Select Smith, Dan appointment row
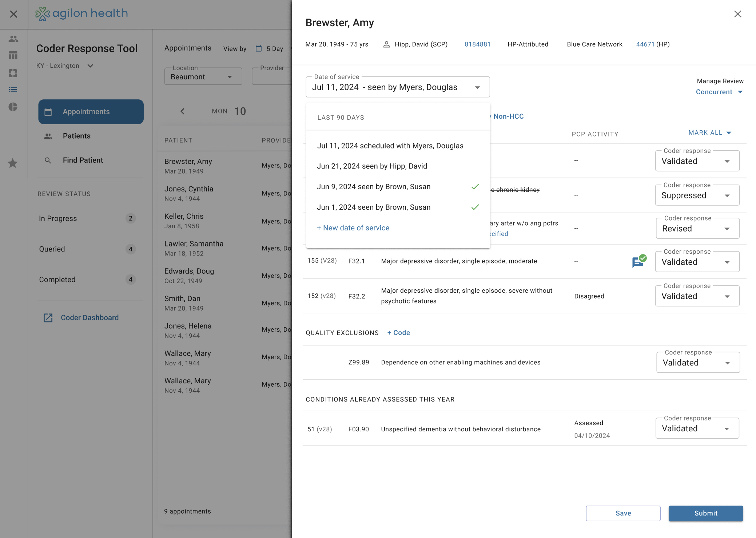 (x=225, y=303)
